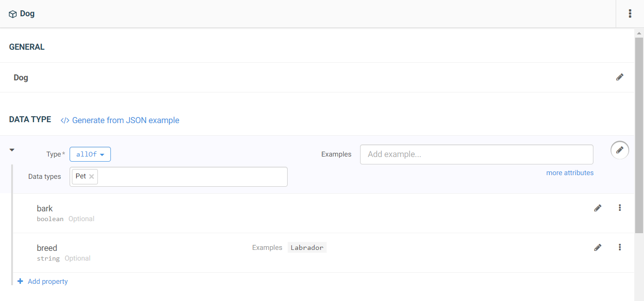This screenshot has width=644, height=301.
Task: Click the Dog cube icon in header
Action: point(13,14)
